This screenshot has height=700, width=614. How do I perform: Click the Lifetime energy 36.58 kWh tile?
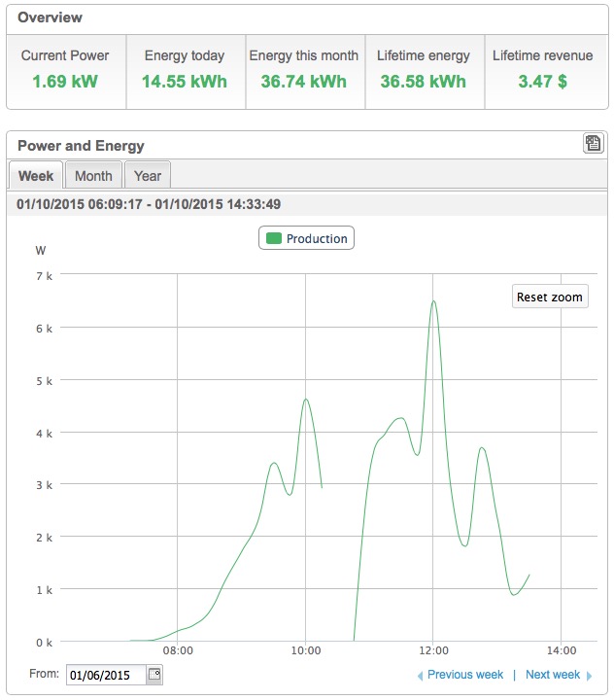tap(424, 70)
